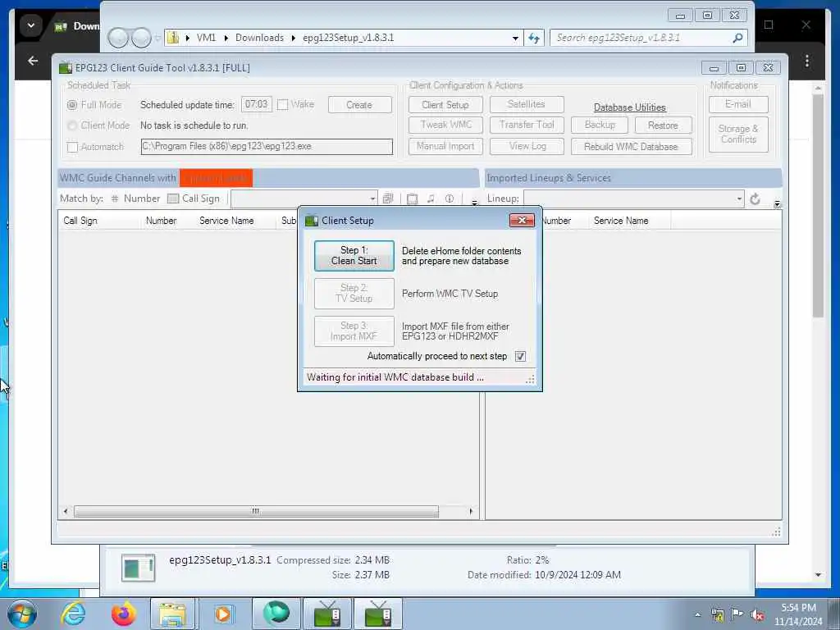Click Explorer refresh address button

pos(534,38)
